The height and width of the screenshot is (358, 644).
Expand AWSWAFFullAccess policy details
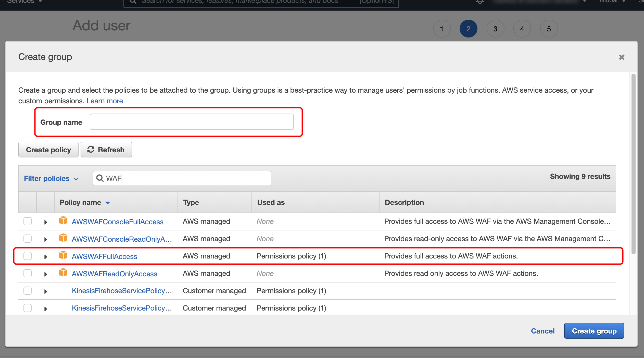[x=46, y=257]
